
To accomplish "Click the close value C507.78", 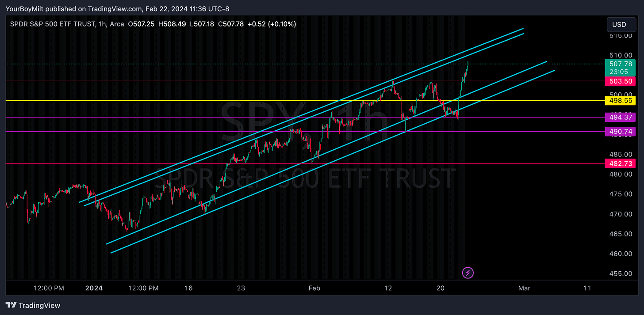I will 231,24.
